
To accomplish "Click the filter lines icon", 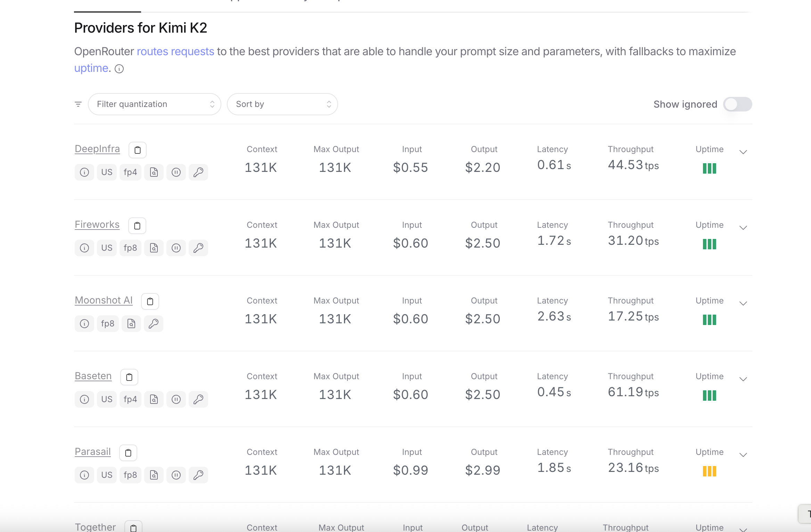I will (x=78, y=104).
